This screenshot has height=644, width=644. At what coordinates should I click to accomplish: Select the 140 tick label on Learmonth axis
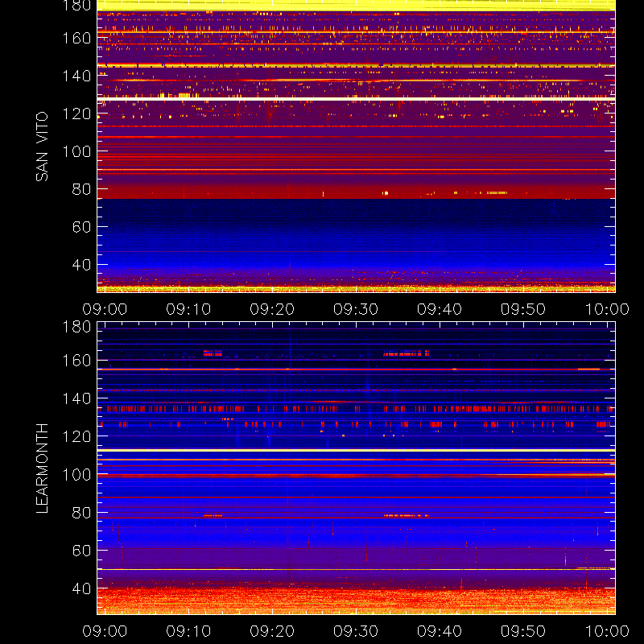coord(76,398)
